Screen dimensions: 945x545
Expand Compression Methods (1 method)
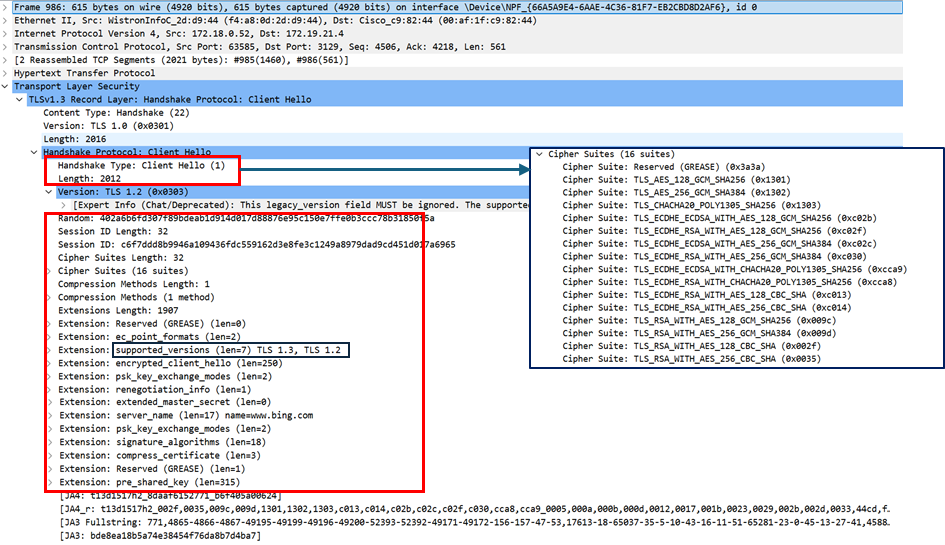tap(49, 297)
